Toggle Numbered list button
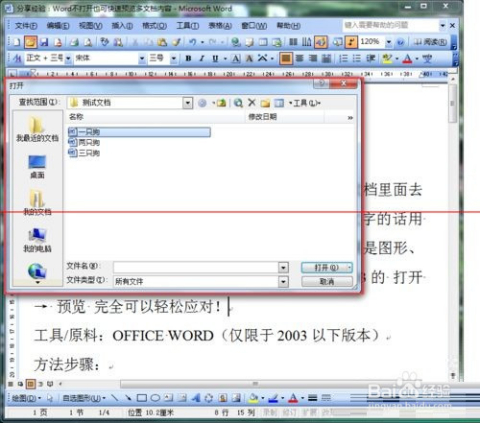Viewport: 480px width, 423px height. pyautogui.click(x=343, y=59)
